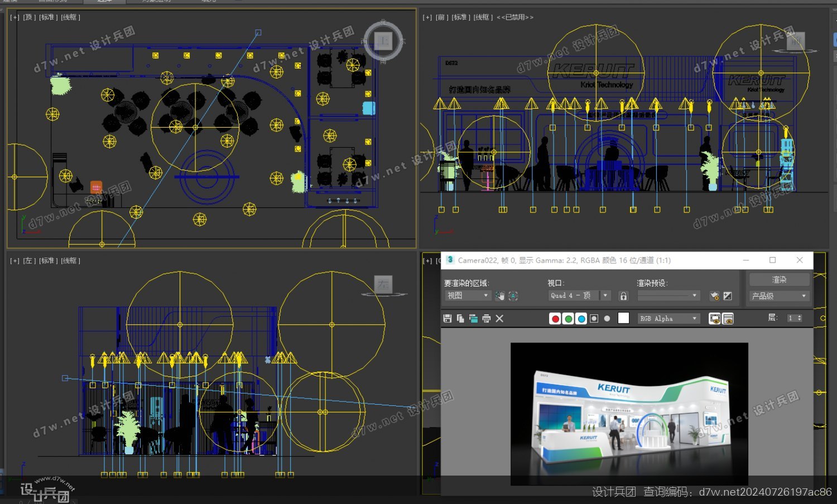Viewport: 837px width, 504px height.
Task: Toggle the Alpha channel display button
Action: [x=594, y=318]
